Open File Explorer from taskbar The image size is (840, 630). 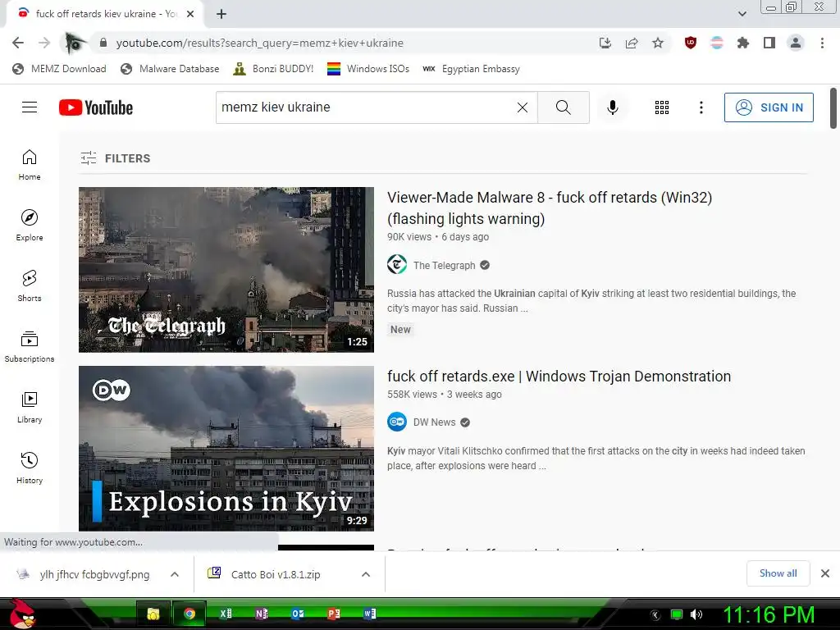point(153,614)
